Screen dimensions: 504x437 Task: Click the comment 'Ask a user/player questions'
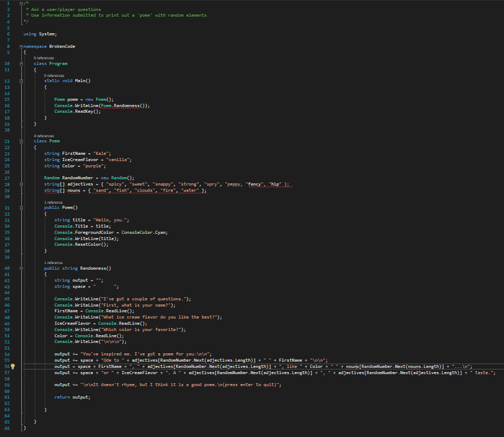pos(65,10)
